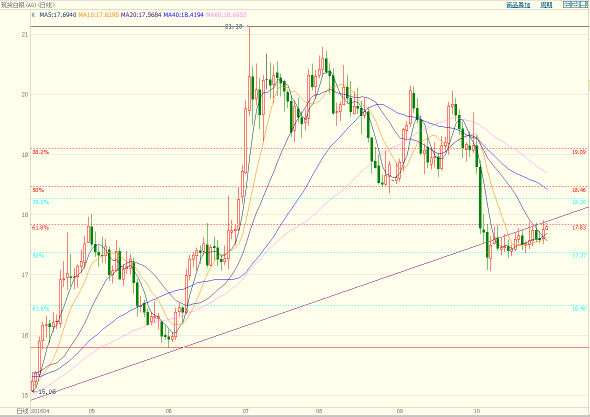Click the 16.48 retracement price value
This screenshot has height=417, width=590.
pyautogui.click(x=579, y=309)
